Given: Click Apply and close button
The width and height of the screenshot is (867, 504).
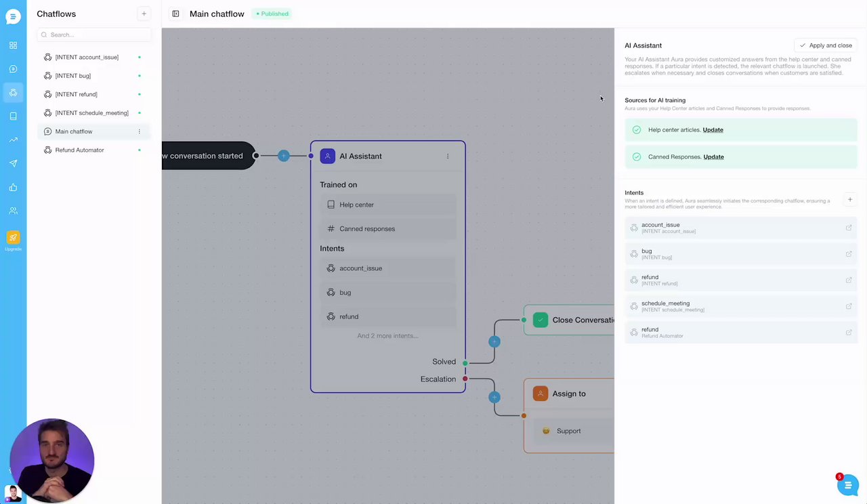Looking at the screenshot, I should pyautogui.click(x=825, y=45).
